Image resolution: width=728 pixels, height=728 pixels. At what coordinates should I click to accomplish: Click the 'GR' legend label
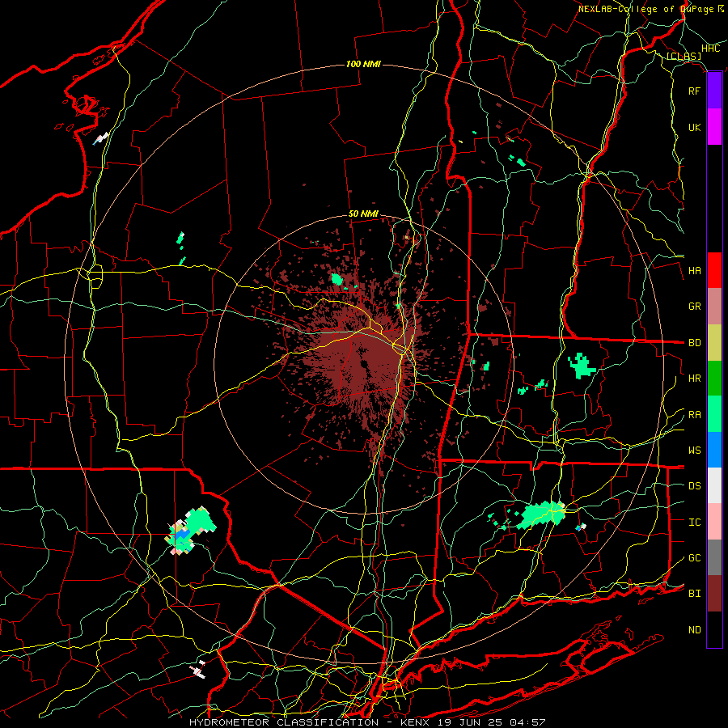(x=695, y=307)
